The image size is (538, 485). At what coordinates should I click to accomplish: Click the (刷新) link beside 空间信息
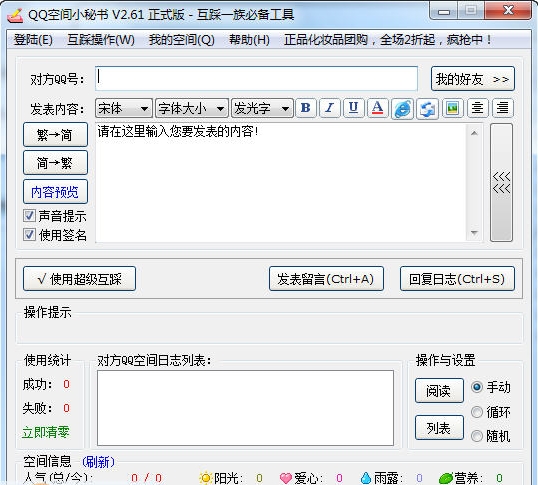pyautogui.click(x=98, y=461)
